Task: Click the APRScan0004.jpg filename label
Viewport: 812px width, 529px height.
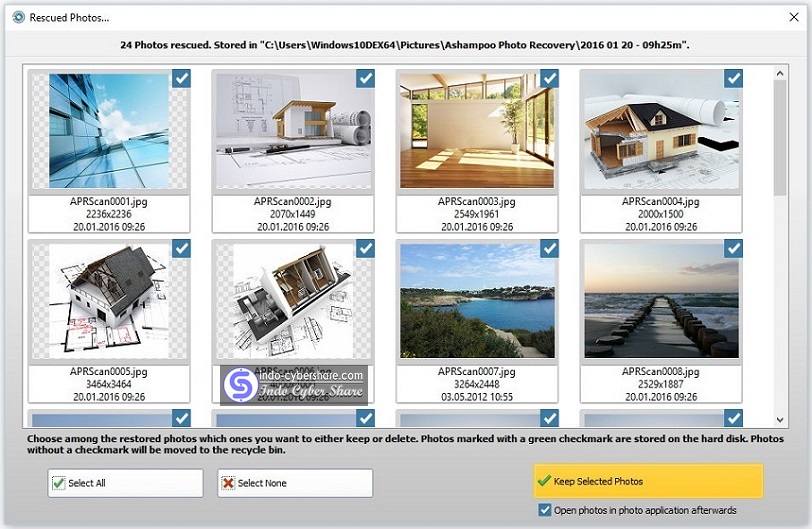Action: (661, 202)
